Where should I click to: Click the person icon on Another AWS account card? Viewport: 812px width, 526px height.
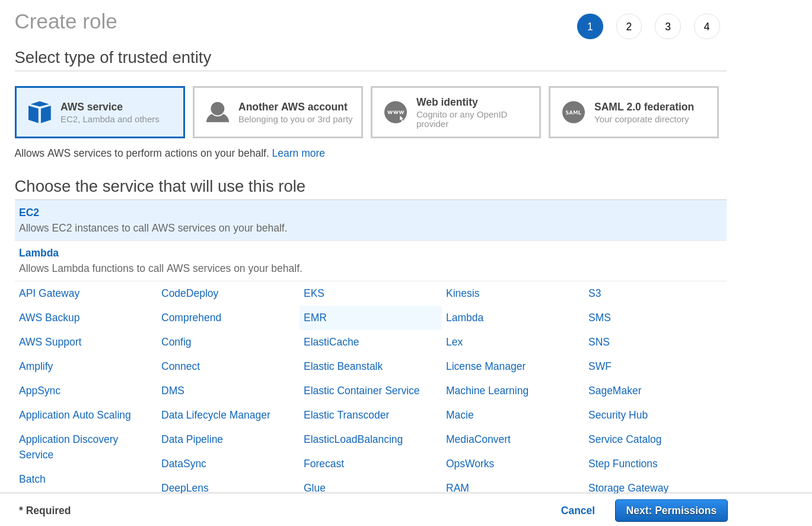217,112
